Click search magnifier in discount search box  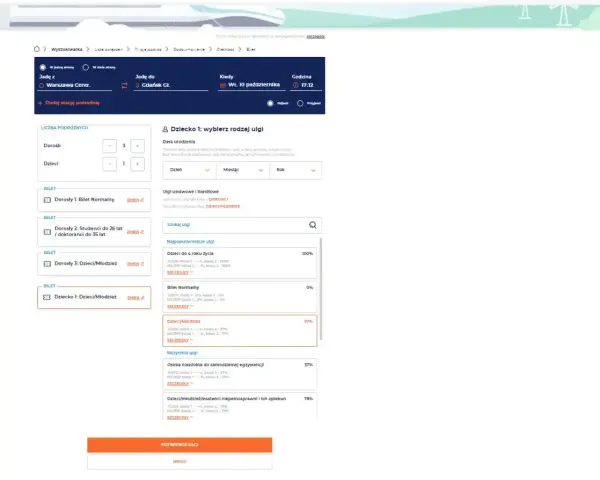coord(313,225)
